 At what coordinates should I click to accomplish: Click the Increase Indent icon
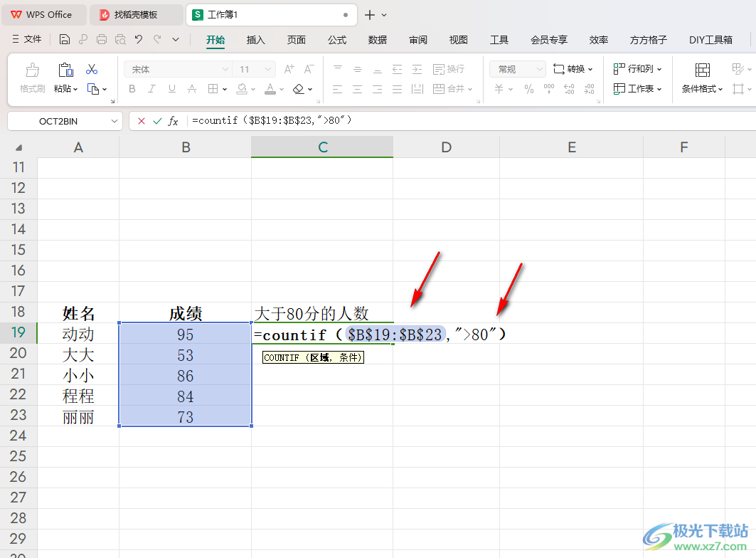pos(417,69)
